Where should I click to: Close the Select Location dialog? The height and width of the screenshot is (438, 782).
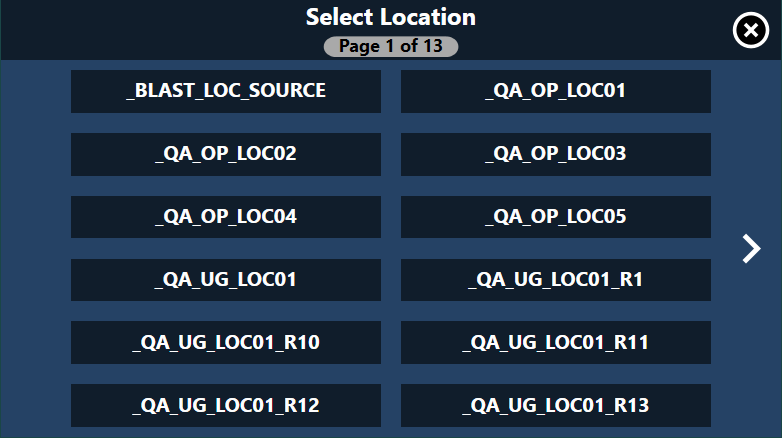click(x=751, y=30)
